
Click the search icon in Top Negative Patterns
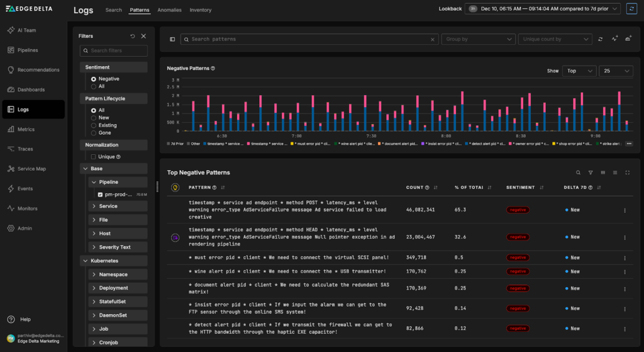579,173
